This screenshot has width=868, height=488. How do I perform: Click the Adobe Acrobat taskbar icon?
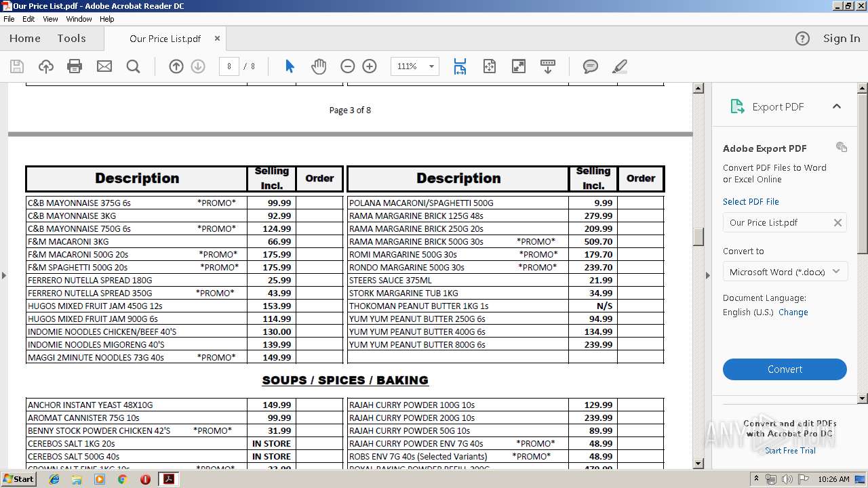(x=168, y=479)
